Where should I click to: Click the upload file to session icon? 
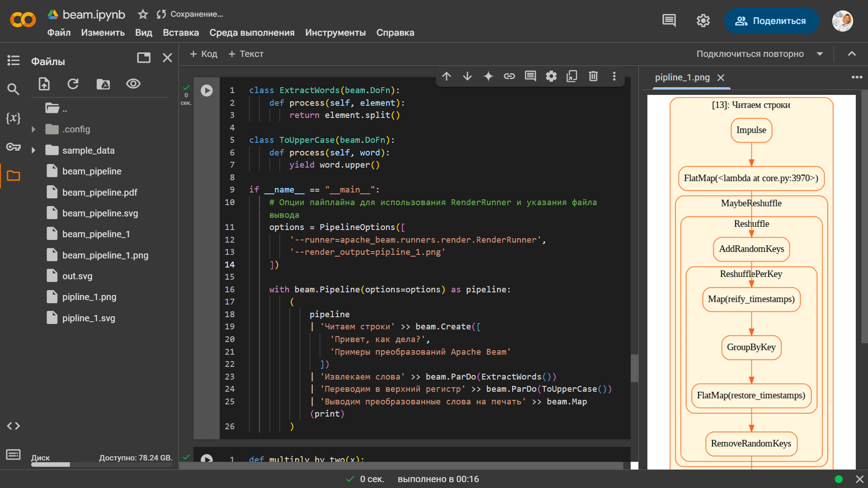click(44, 84)
